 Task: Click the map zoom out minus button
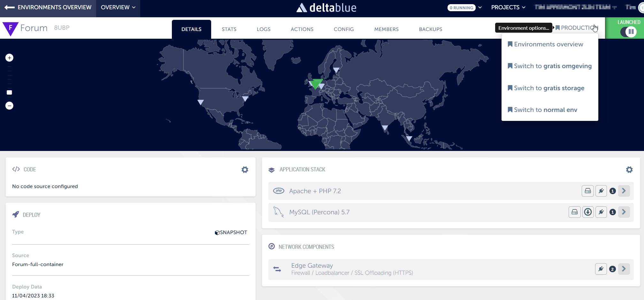9,106
